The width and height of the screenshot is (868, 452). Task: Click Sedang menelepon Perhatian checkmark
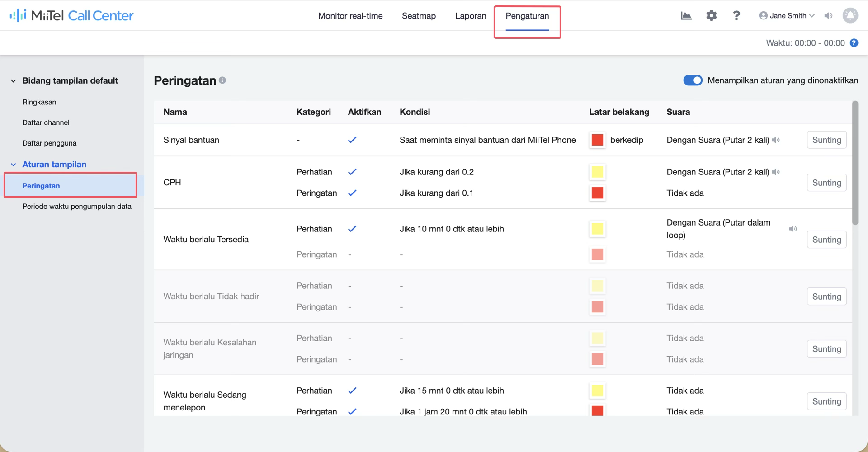pos(352,391)
